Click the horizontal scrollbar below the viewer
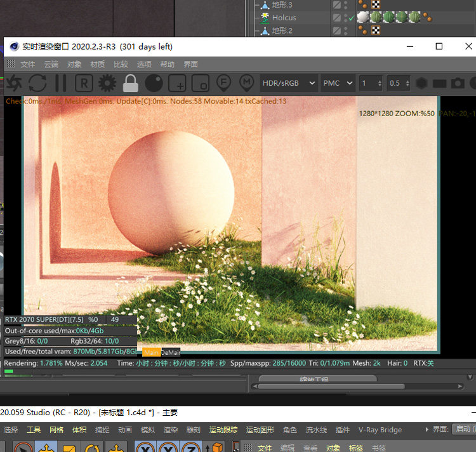Screen dimensions: 476x452 click(x=331, y=387)
